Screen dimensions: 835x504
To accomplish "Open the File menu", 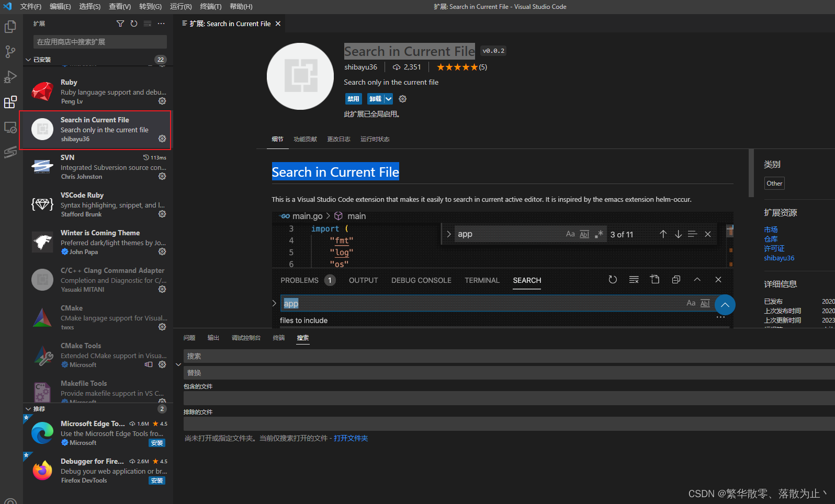I will [x=31, y=6].
